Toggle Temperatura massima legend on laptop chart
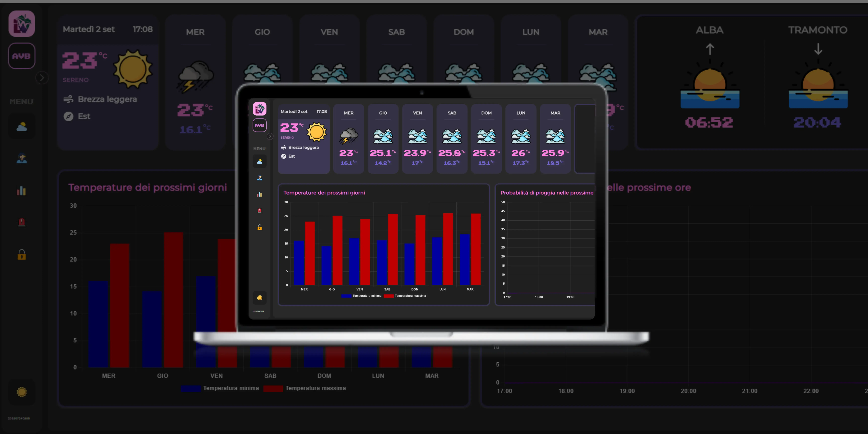 click(405, 296)
